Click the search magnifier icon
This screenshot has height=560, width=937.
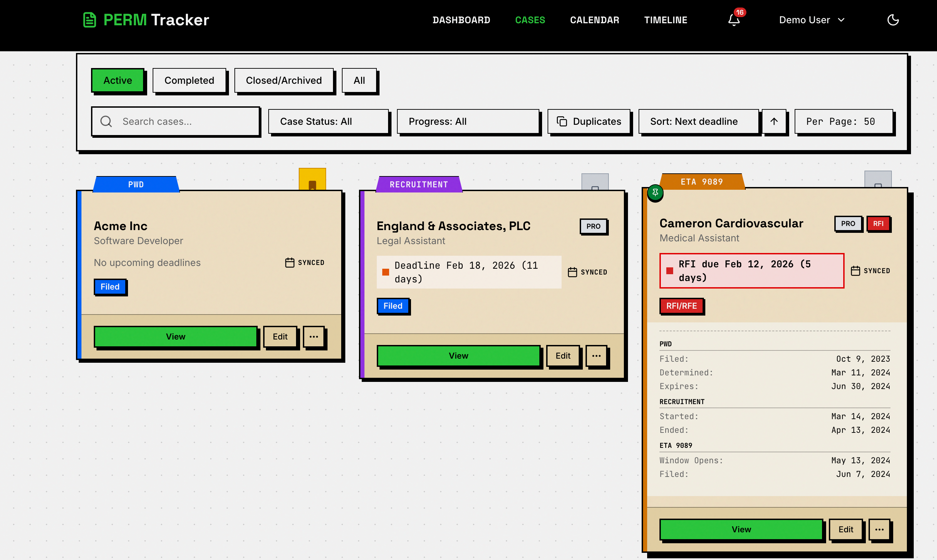[106, 121]
